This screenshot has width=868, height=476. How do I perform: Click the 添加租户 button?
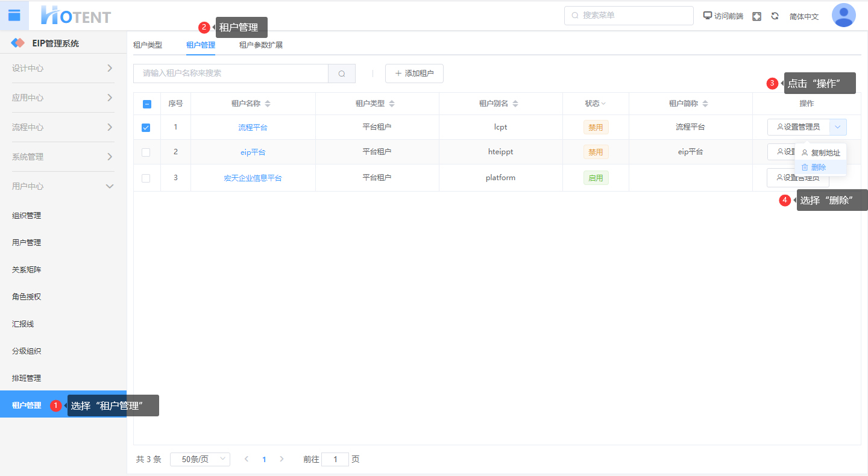tap(414, 74)
